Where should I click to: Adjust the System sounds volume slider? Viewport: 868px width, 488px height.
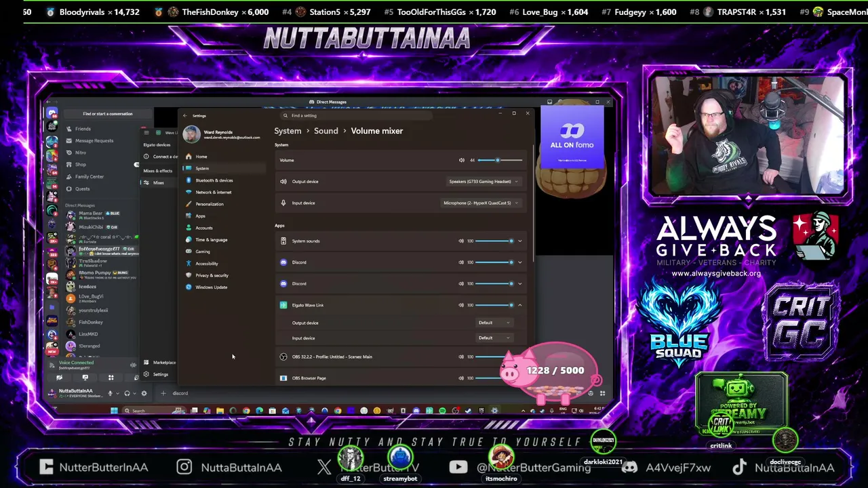(x=494, y=241)
